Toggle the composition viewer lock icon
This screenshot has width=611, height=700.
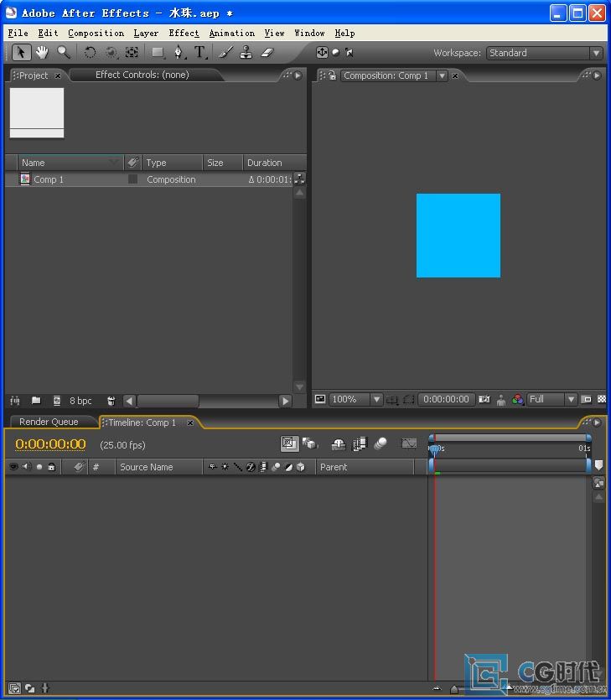pyautogui.click(x=332, y=75)
